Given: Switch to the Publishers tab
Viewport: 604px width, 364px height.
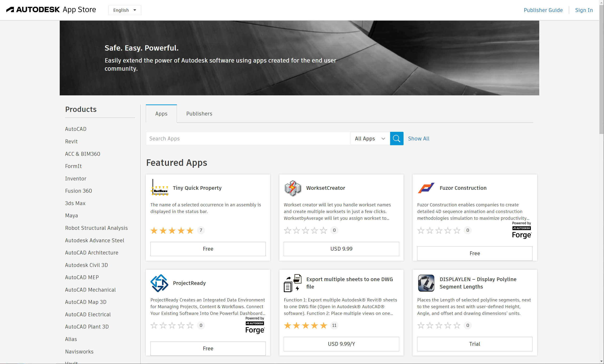Looking at the screenshot, I should pyautogui.click(x=199, y=114).
